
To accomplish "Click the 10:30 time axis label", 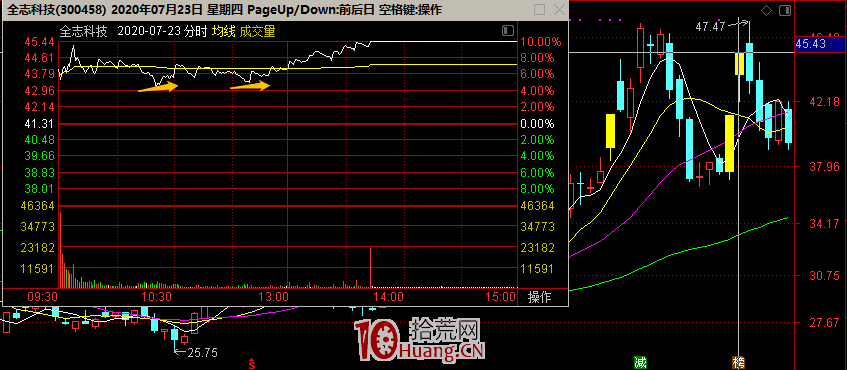I will [157, 297].
